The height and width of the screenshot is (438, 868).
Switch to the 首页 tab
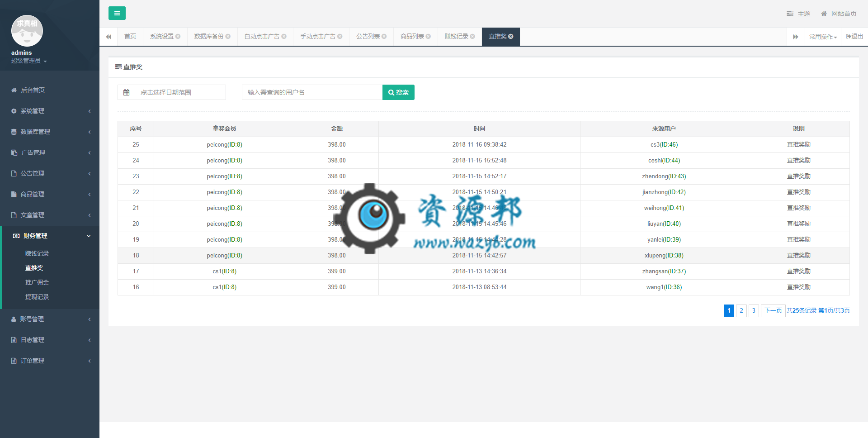coord(130,36)
